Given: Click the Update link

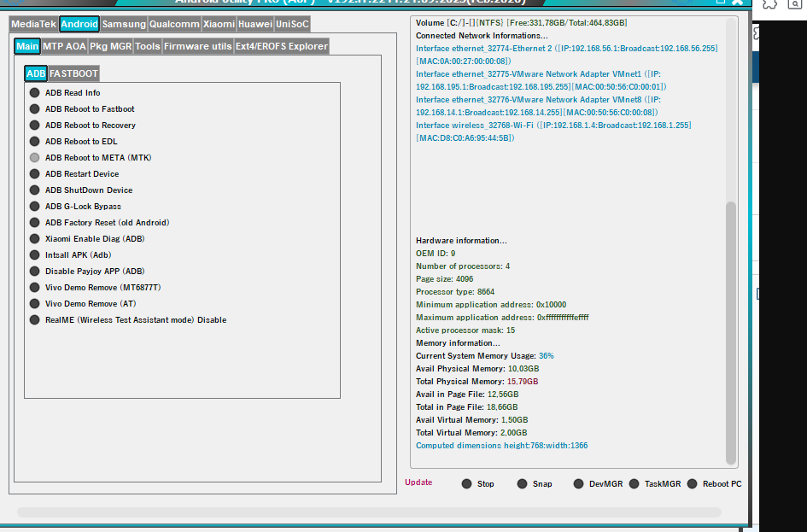Looking at the screenshot, I should coord(418,482).
